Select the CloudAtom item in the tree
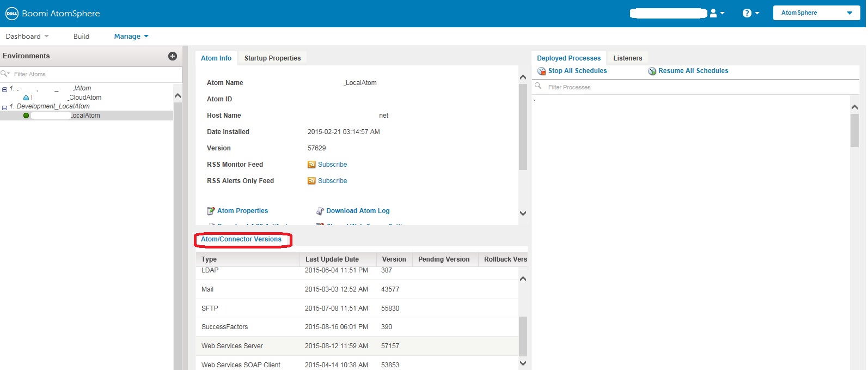This screenshot has height=370, width=868. [x=85, y=98]
